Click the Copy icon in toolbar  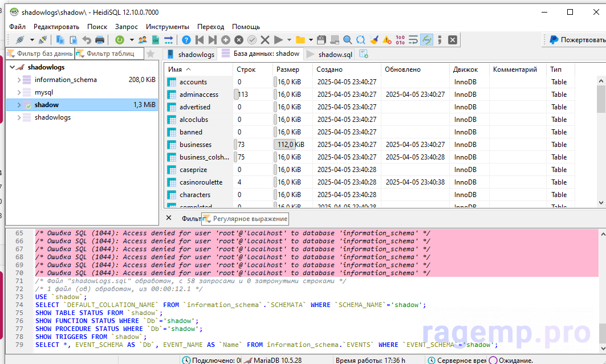click(x=60, y=40)
